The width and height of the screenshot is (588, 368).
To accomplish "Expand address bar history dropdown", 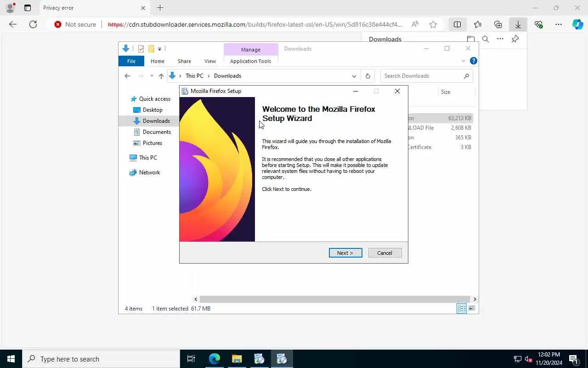I will tap(354, 76).
